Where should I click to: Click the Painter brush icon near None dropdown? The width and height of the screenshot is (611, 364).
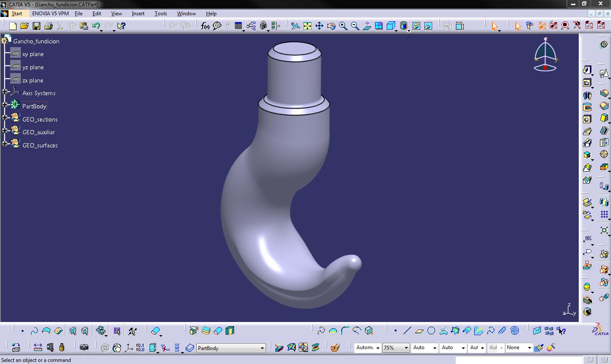click(x=539, y=347)
